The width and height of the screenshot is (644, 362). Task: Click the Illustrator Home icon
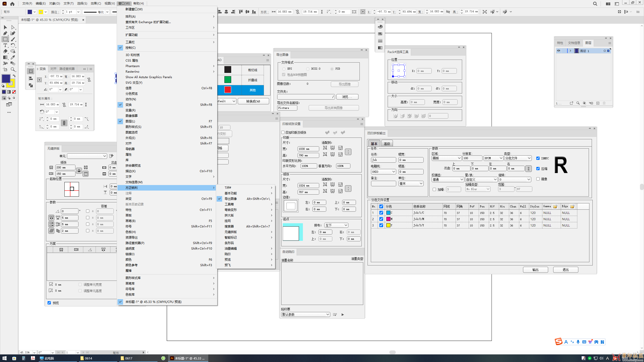(x=12, y=4)
